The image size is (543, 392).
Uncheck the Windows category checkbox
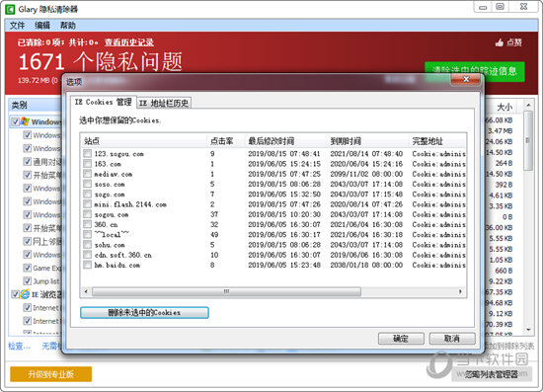[x=15, y=121]
